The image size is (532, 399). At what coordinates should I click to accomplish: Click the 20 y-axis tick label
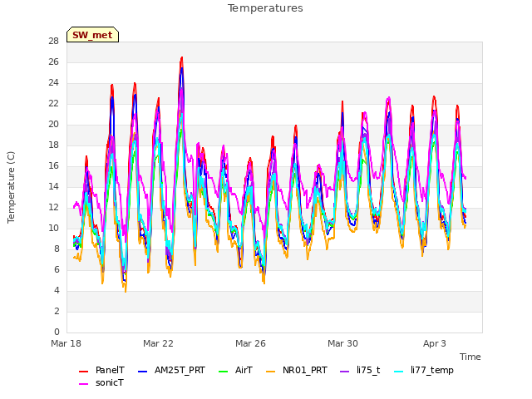[x=53, y=124]
